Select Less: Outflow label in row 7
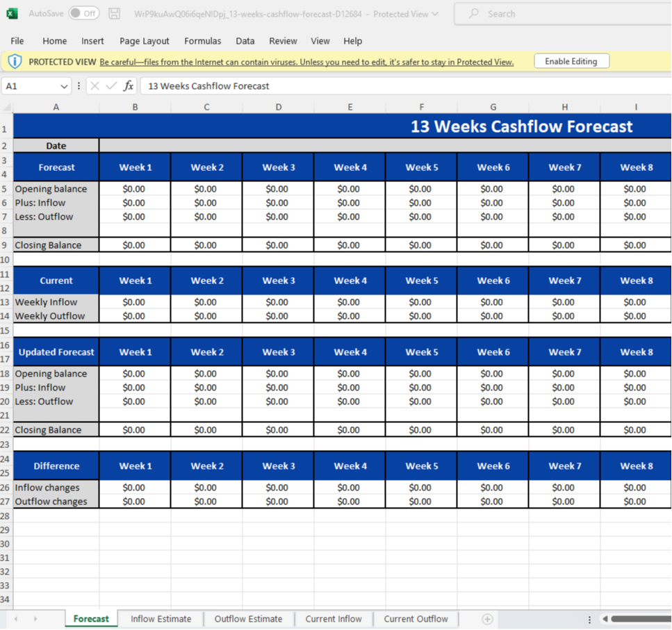The height and width of the screenshot is (630, 672). click(x=56, y=217)
